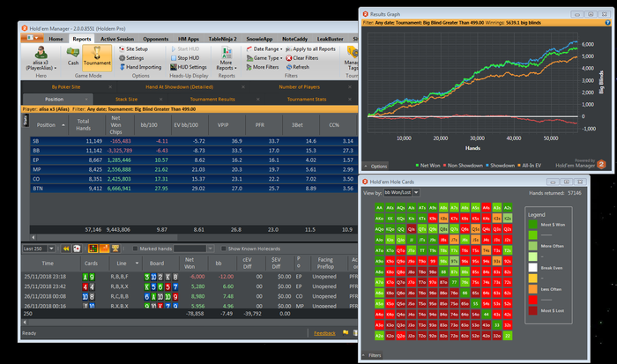Open the NoteCaddy ribbon tab
617x364 pixels.
click(294, 39)
